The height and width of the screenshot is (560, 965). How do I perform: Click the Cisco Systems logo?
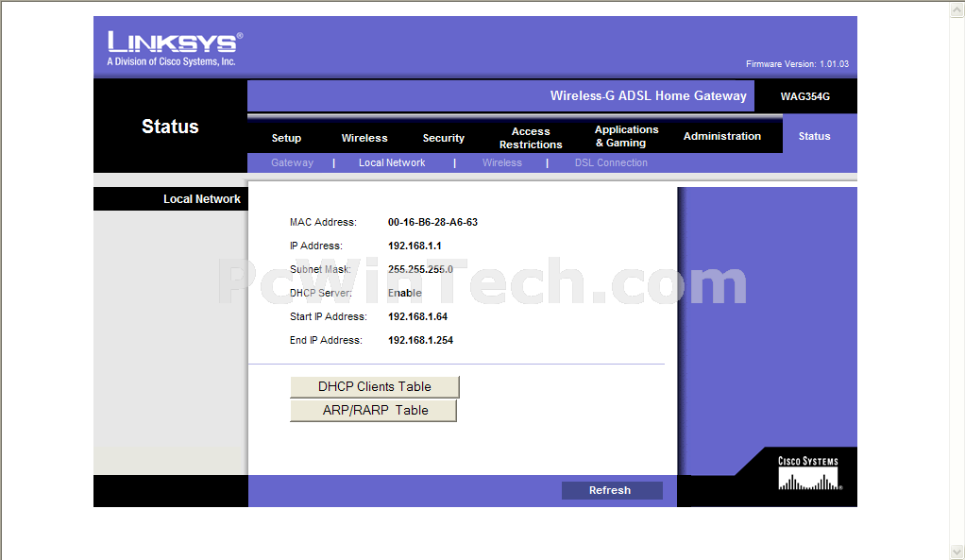tap(808, 473)
